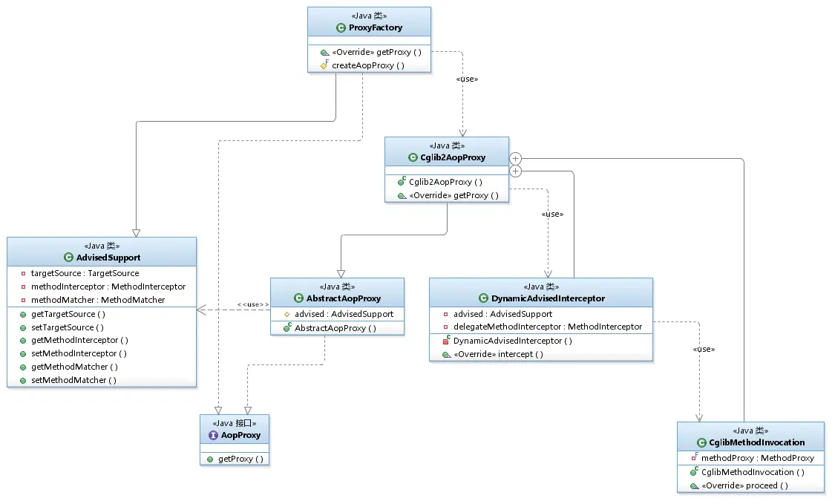Click the setMethodMatcher method icon
The image size is (835, 504).
click(x=23, y=380)
